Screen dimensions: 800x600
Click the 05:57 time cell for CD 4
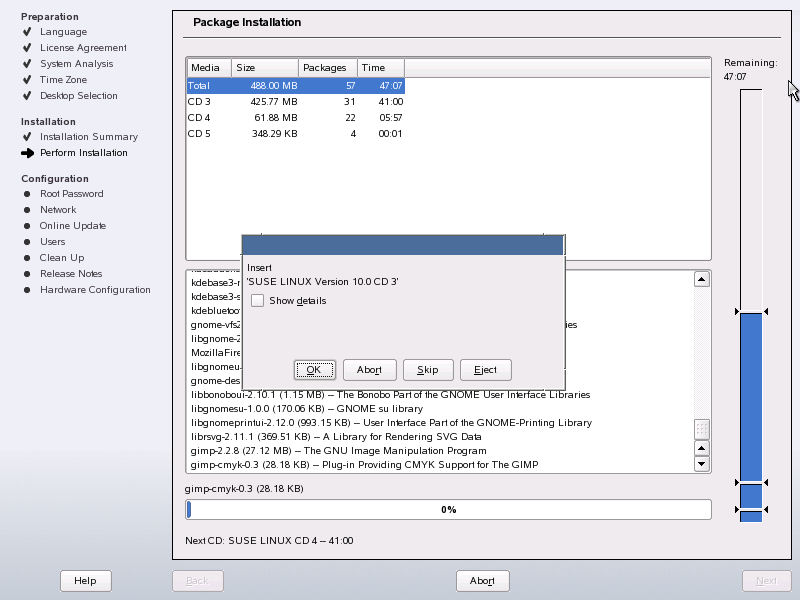[391, 118]
